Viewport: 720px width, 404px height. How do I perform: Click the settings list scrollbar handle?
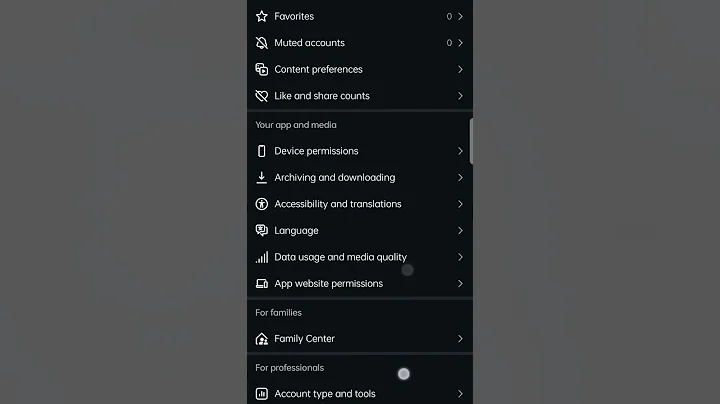point(471,140)
